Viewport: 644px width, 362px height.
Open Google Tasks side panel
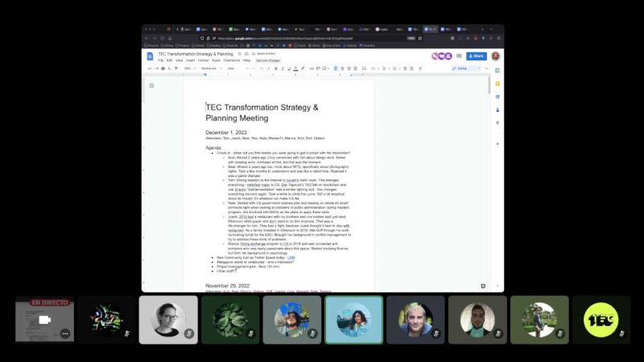click(x=497, y=97)
